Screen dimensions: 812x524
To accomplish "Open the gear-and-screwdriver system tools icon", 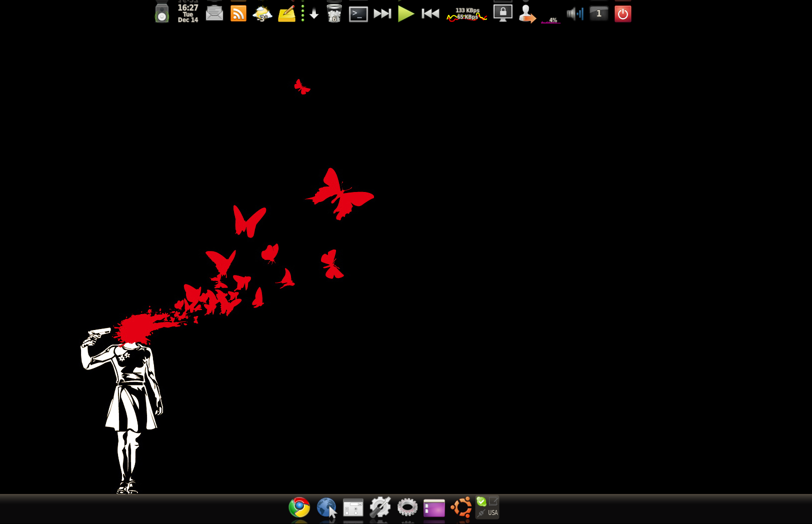I will coord(380,507).
